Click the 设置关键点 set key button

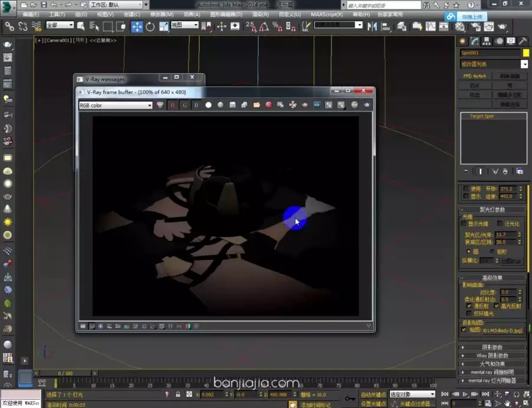coord(373,404)
